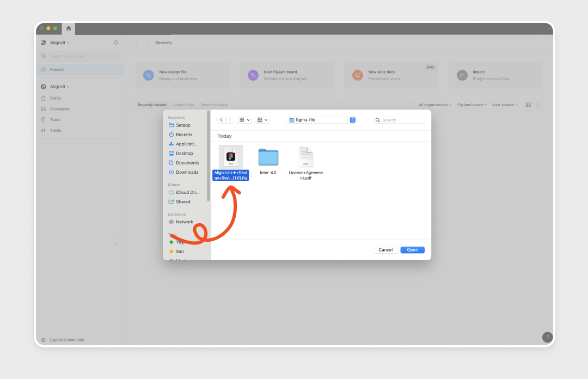Select the License+Agreement.pdf file icon
Image resolution: width=588 pixels, height=379 pixels.
(305, 157)
